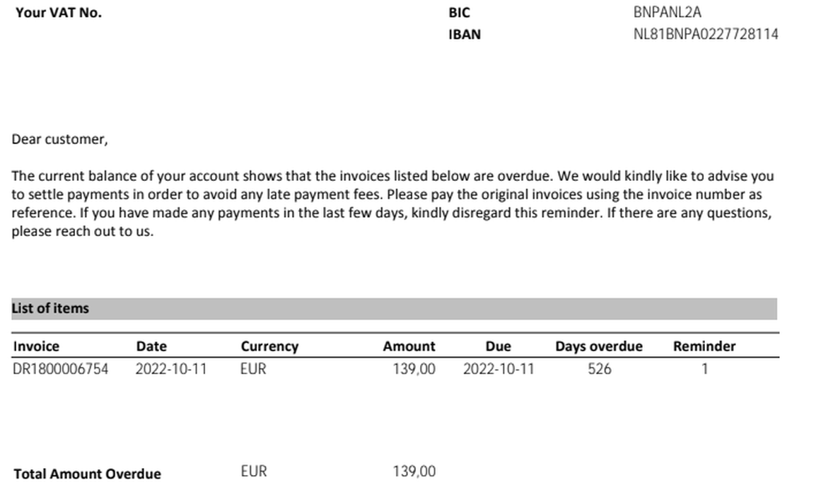Click the Reminder column header

coord(704,346)
